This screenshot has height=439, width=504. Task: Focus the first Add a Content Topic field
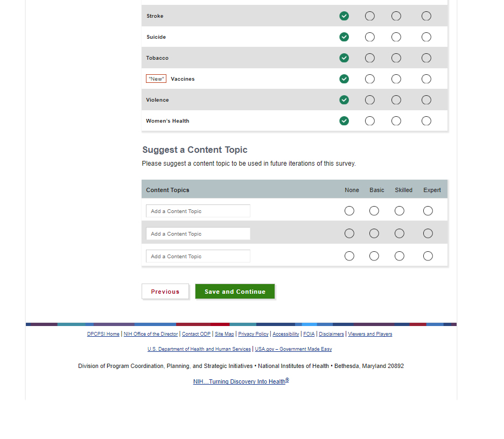click(x=198, y=211)
